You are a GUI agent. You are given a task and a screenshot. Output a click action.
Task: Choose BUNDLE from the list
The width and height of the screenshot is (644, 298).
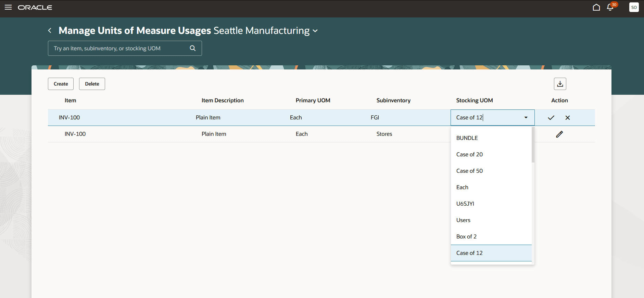click(x=491, y=138)
